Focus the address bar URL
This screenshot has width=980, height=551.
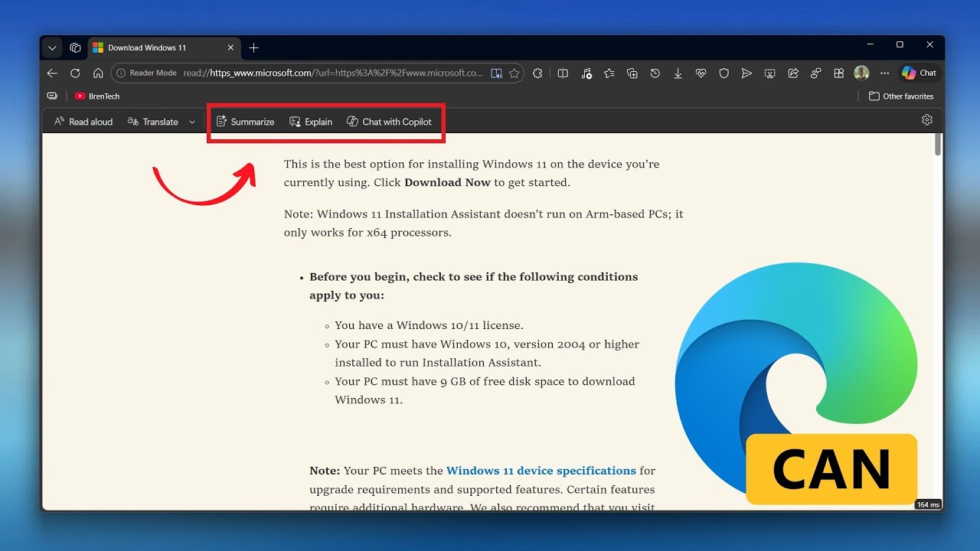(x=333, y=73)
